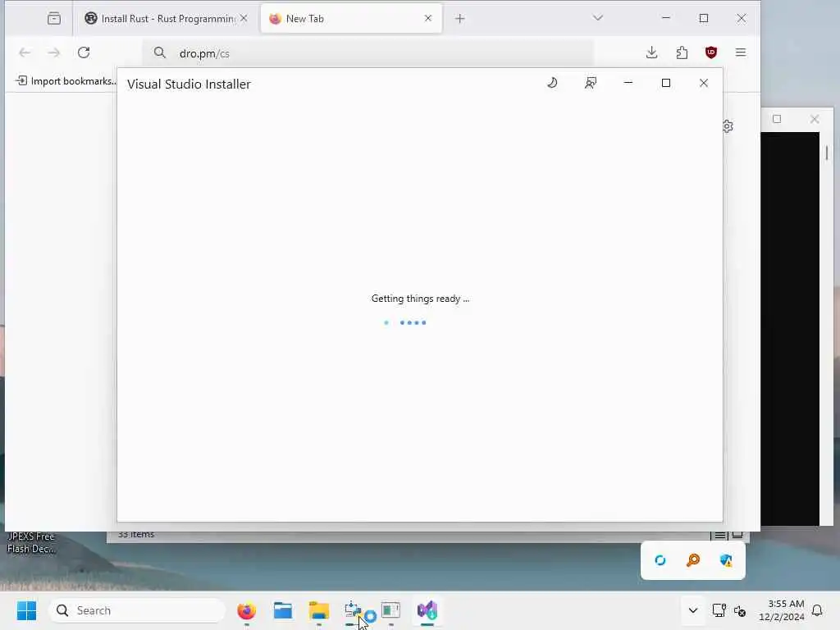Switch Explorer to details view icon

pyautogui.click(x=720, y=535)
